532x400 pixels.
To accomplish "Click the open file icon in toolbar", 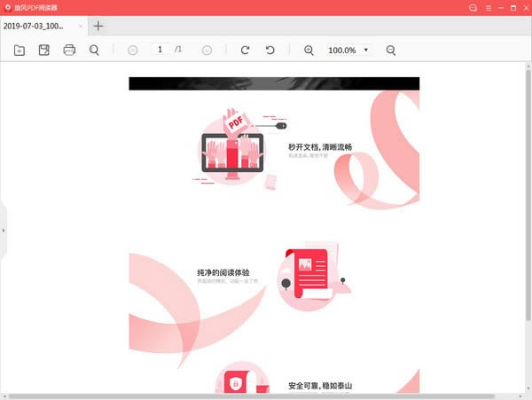I will 20,51.
